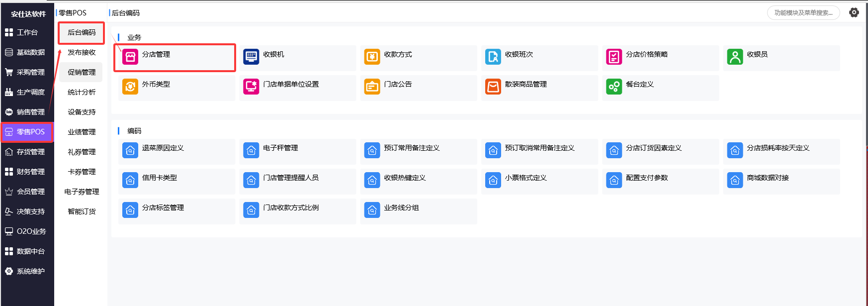The image size is (868, 306).
Task: Click the 餐台定义 text label
Action: pyautogui.click(x=640, y=84)
